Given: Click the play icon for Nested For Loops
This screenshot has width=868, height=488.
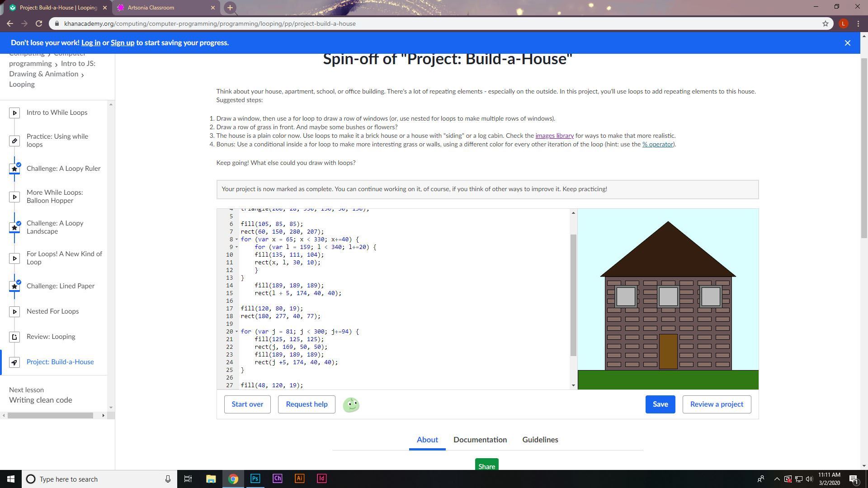Looking at the screenshot, I should [14, 312].
